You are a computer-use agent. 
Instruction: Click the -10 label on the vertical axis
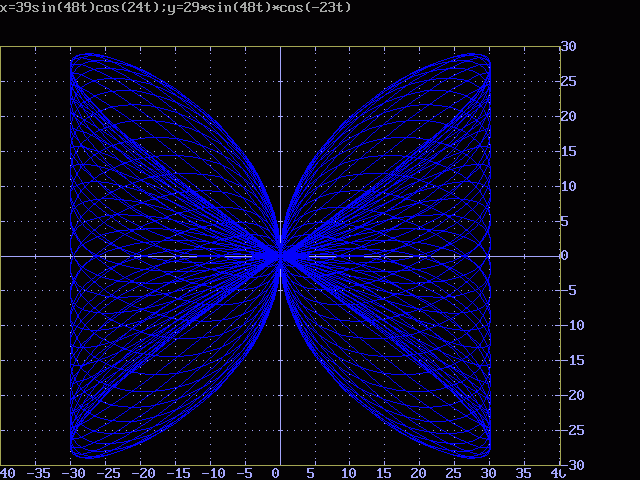click(x=572, y=326)
